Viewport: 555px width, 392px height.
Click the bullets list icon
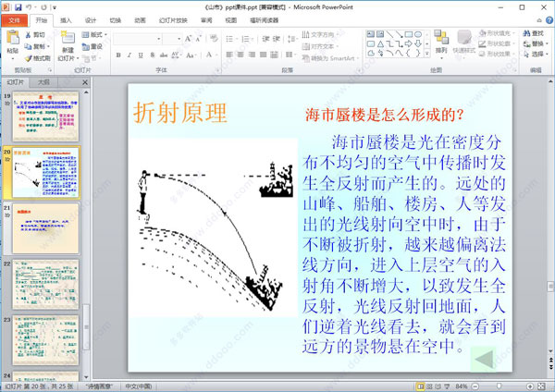[230, 39]
